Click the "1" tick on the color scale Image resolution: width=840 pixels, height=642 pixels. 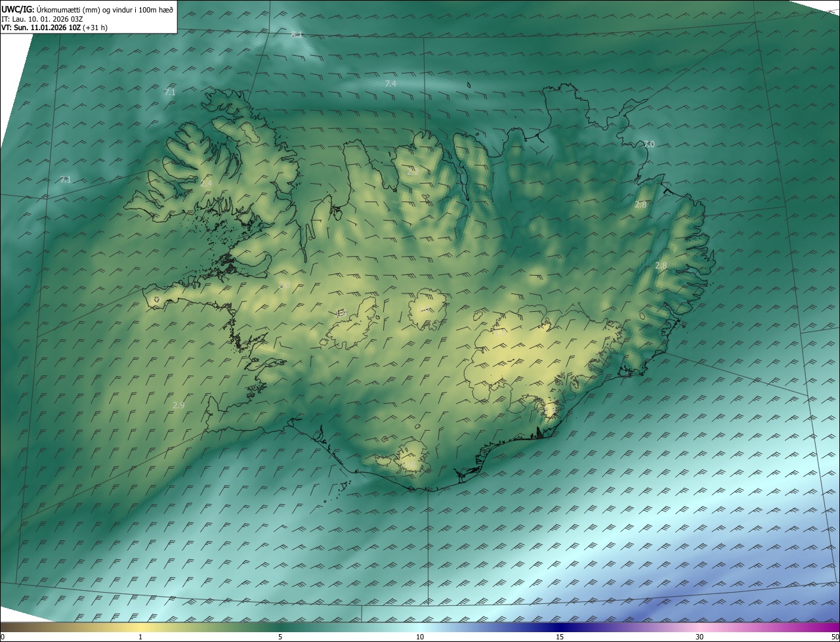[x=140, y=637]
